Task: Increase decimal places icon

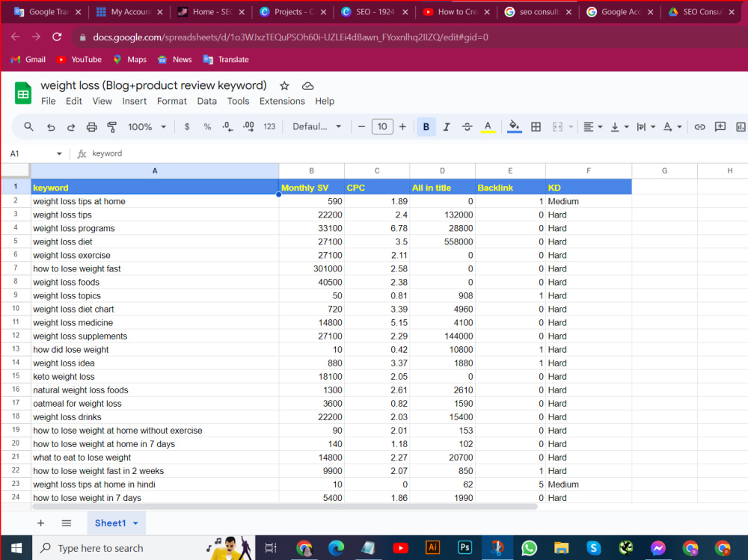Action: [248, 127]
